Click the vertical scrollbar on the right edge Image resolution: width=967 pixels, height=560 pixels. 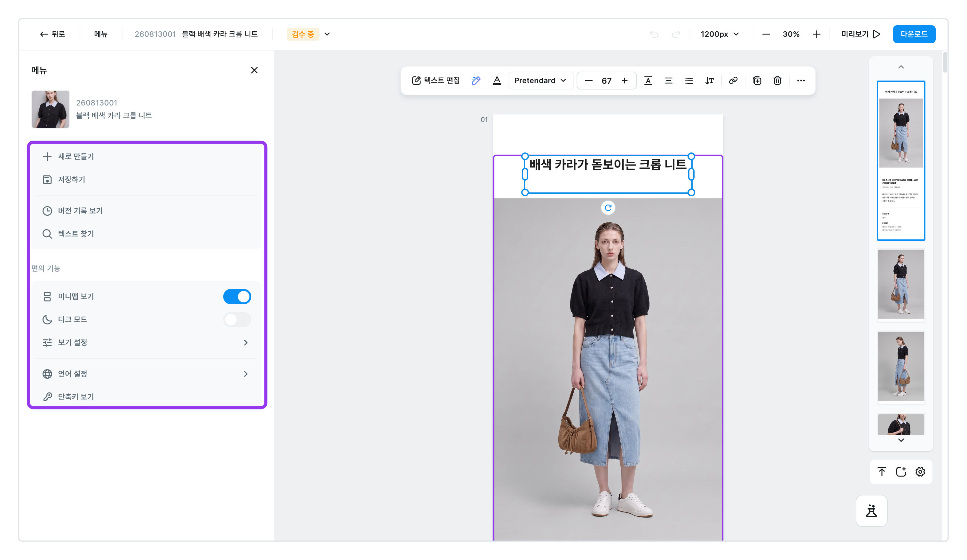click(x=945, y=62)
